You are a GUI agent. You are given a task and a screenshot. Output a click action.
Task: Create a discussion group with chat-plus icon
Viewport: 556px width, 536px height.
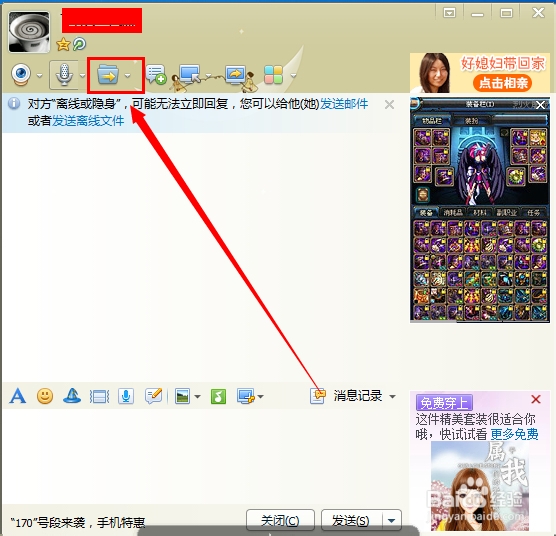pyautogui.click(x=156, y=74)
